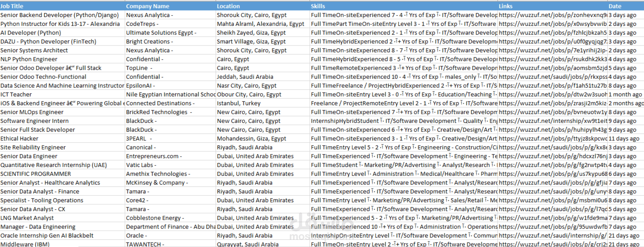The height and width of the screenshot is (247, 644).
Task: Click the NLP Python Engineer cell
Action: point(62,59)
